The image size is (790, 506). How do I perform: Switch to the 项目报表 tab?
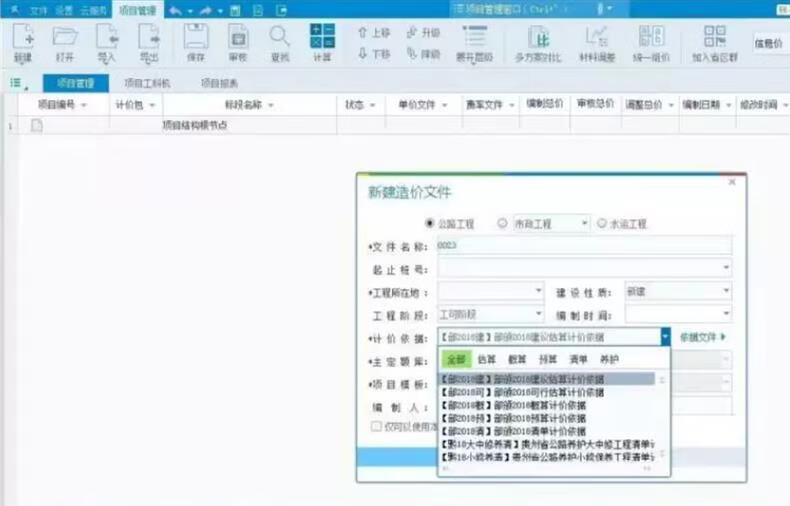tap(220, 83)
